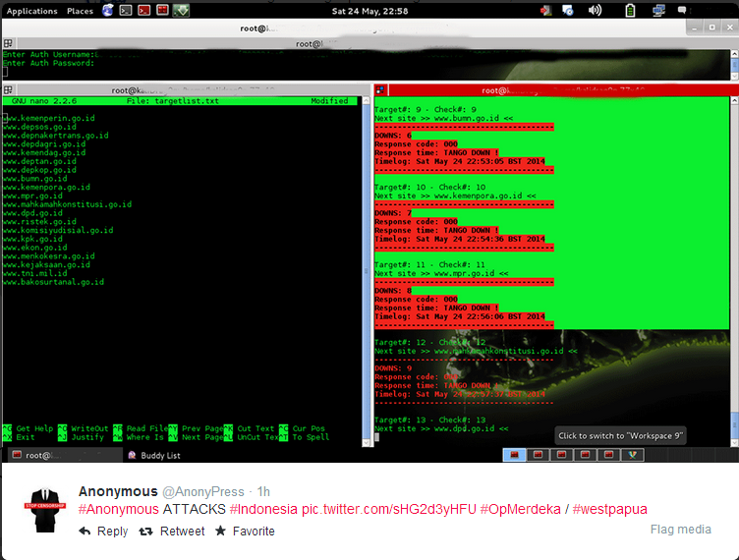Click the grid icon of the top terminal pane
The image size is (739, 560).
coord(8,44)
